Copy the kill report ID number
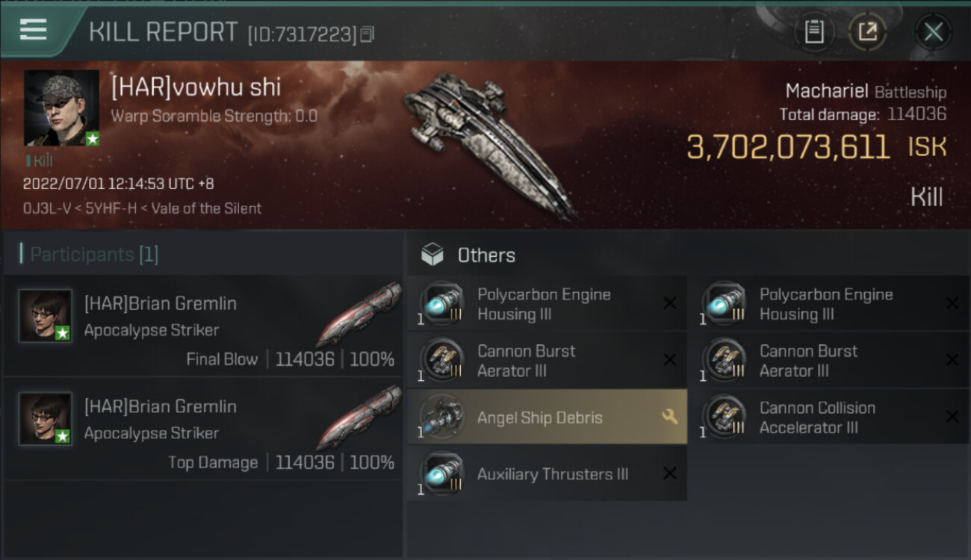This screenshot has height=560, width=971. (367, 34)
